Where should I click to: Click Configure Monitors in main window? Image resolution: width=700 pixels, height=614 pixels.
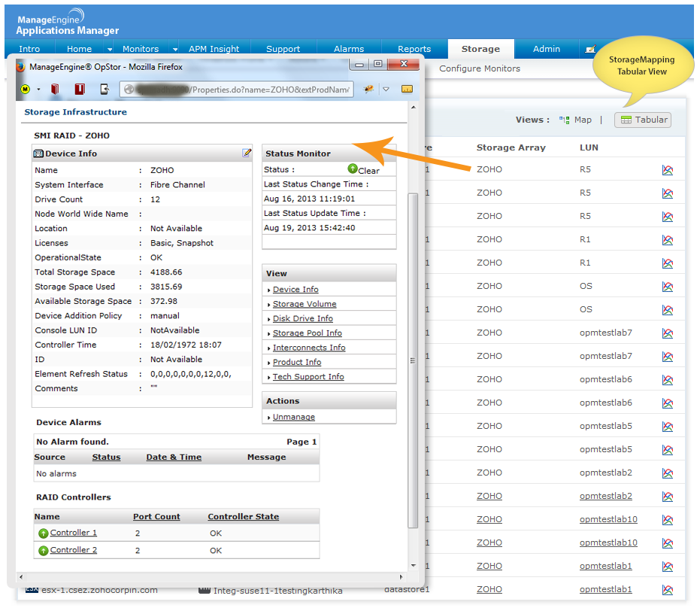pos(480,68)
